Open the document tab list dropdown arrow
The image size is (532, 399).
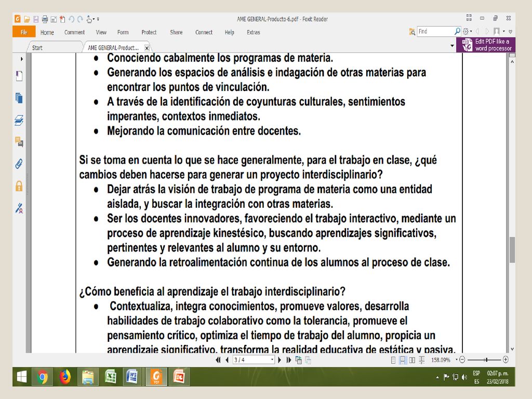tap(452, 46)
